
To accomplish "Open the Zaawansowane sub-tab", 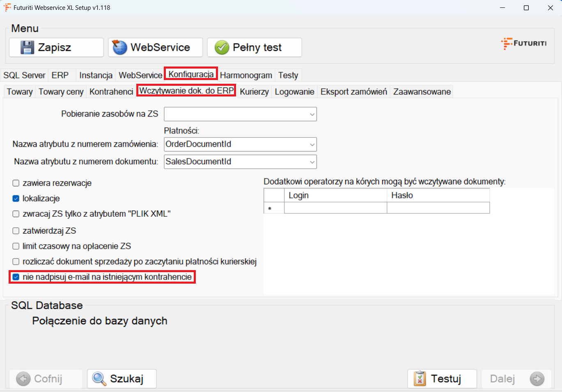I will tap(422, 92).
